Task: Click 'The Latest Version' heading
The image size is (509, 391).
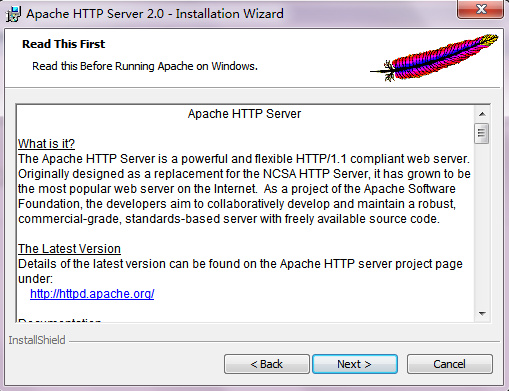Action: (69, 249)
